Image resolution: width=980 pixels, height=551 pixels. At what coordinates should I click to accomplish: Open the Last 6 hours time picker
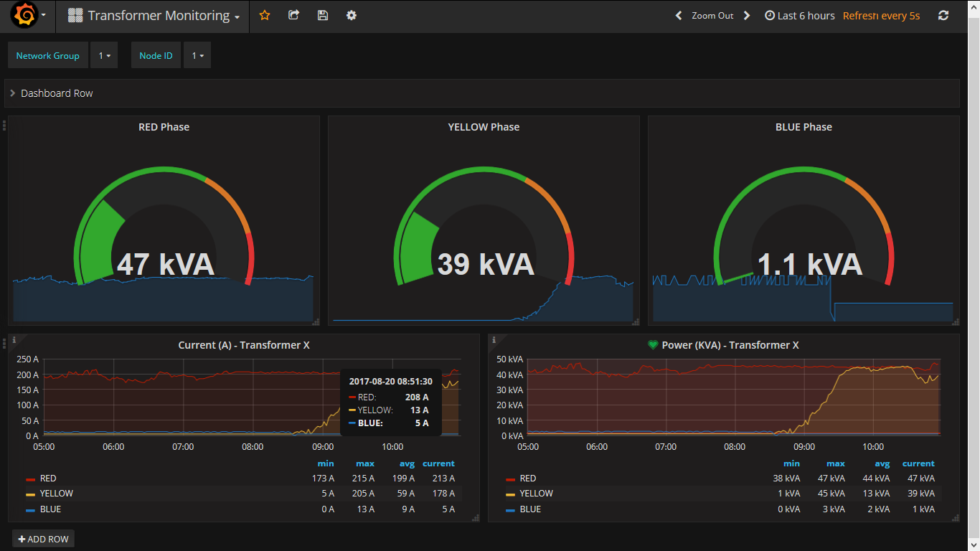click(799, 15)
